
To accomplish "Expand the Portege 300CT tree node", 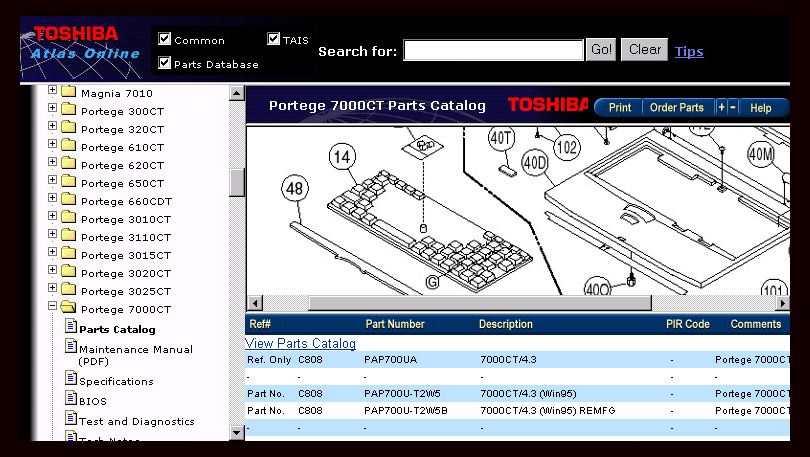I will coord(52,107).
